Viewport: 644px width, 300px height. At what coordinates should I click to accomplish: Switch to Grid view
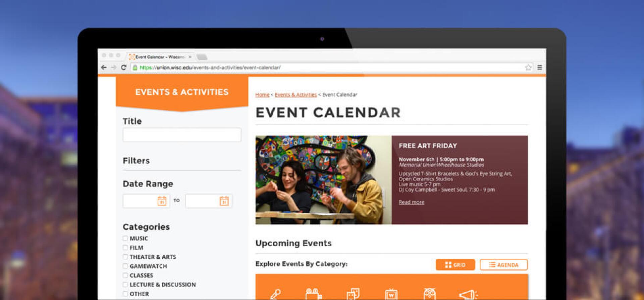click(x=455, y=265)
